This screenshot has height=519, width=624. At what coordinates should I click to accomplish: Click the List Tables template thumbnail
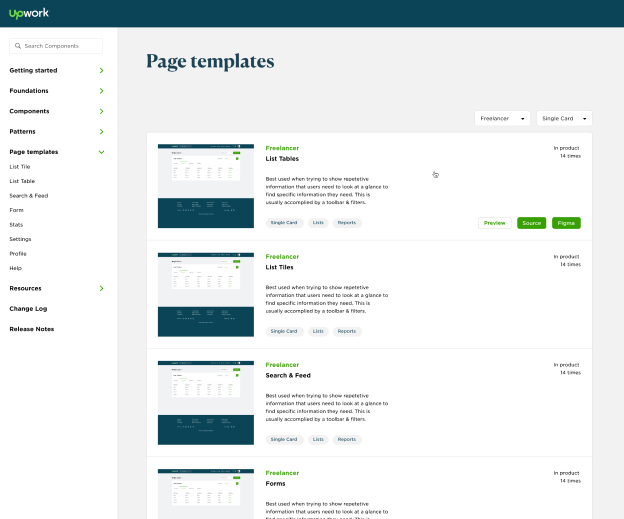[x=205, y=185]
